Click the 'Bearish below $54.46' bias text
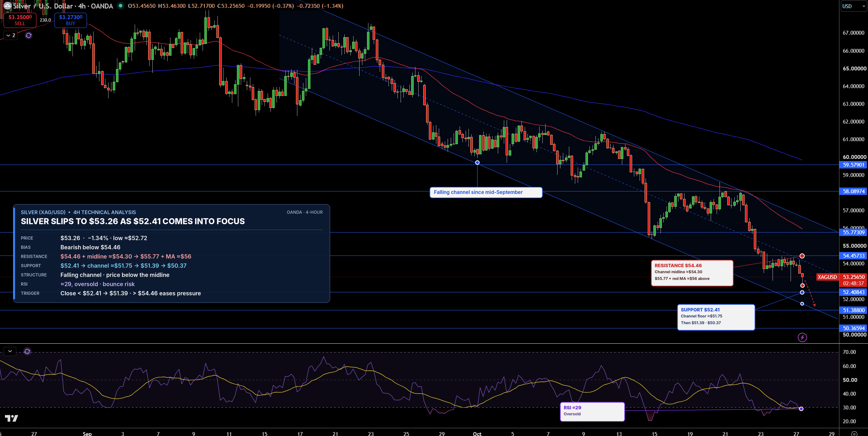The height and width of the screenshot is (436, 868). point(91,247)
